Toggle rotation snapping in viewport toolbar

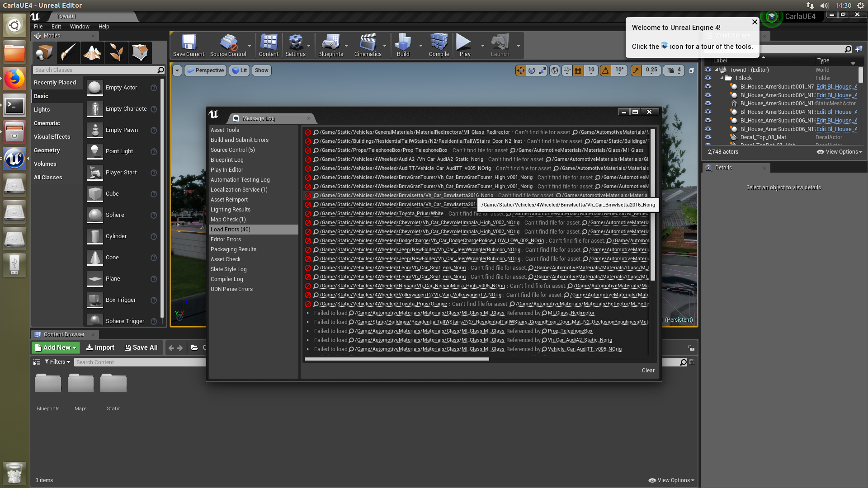point(605,70)
